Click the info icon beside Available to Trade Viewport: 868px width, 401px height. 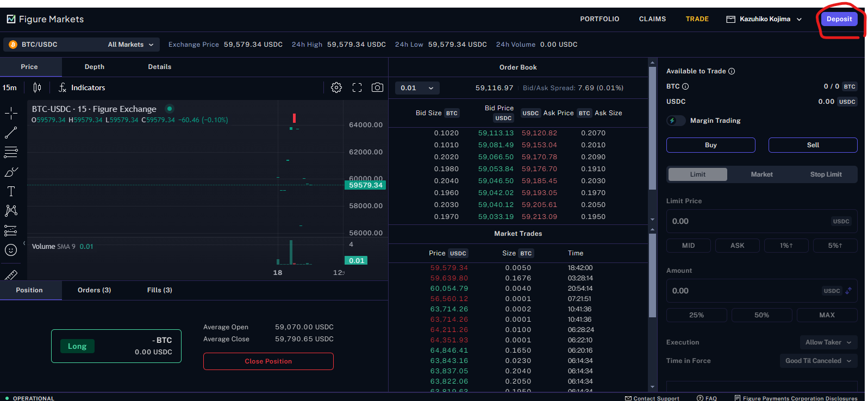tap(732, 71)
